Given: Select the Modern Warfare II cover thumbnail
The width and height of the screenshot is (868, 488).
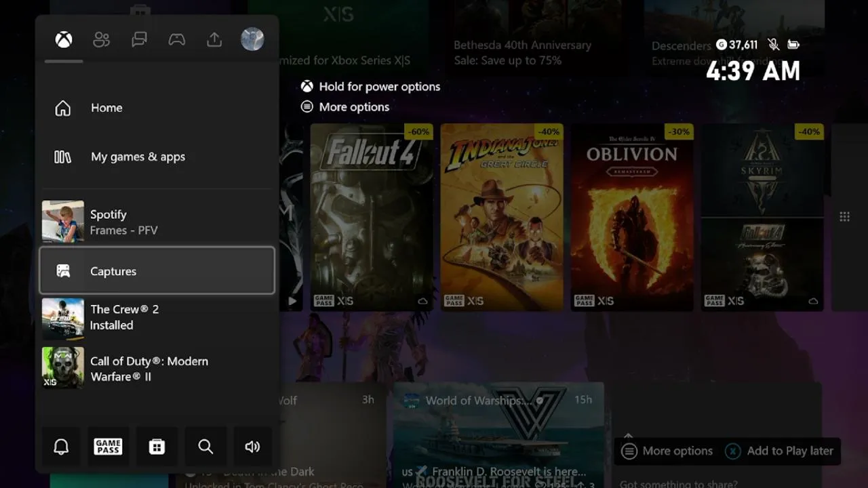Looking at the screenshot, I should [x=63, y=368].
